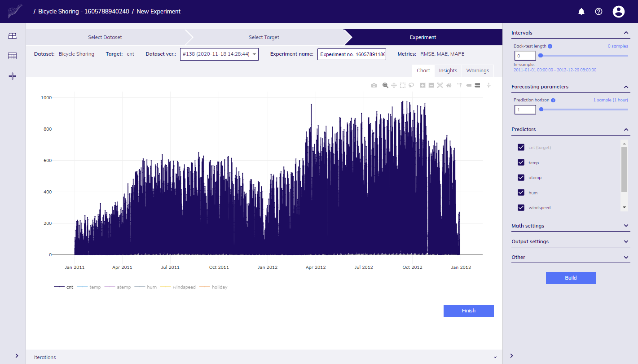This screenshot has width=638, height=364.
Task: Open Bicycle Sharing breadcrumb link
Action: (x=84, y=12)
